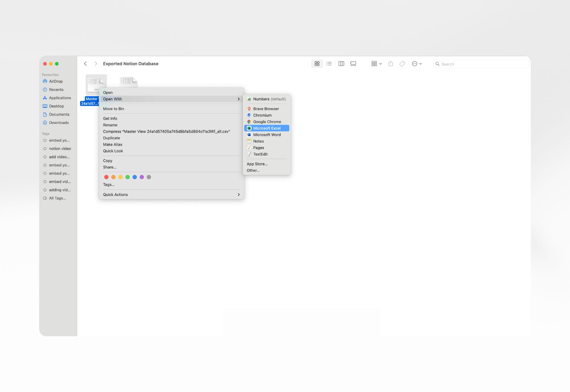Screen dimensions: 570x392
Task: Expand the Open With submenu
Action: 171,99
